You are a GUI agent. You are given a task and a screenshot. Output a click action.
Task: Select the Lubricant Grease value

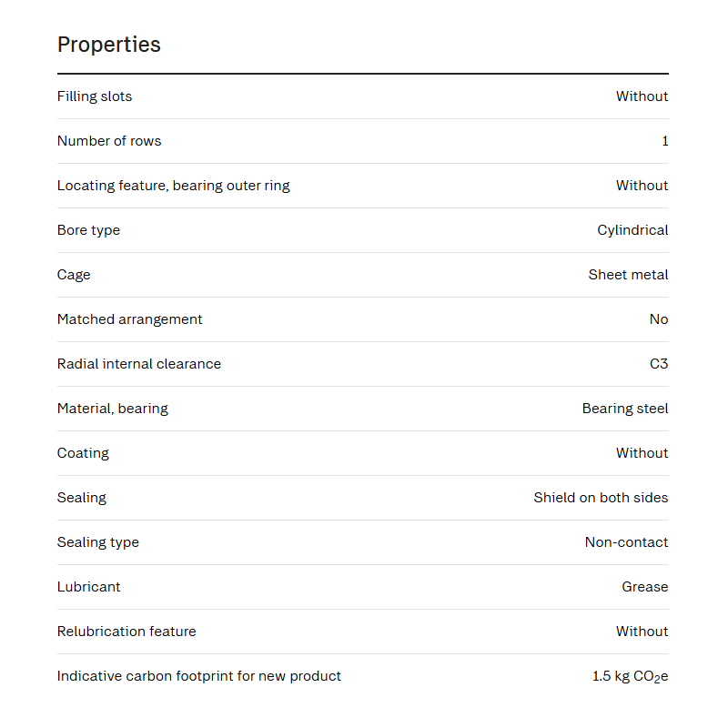pos(645,586)
